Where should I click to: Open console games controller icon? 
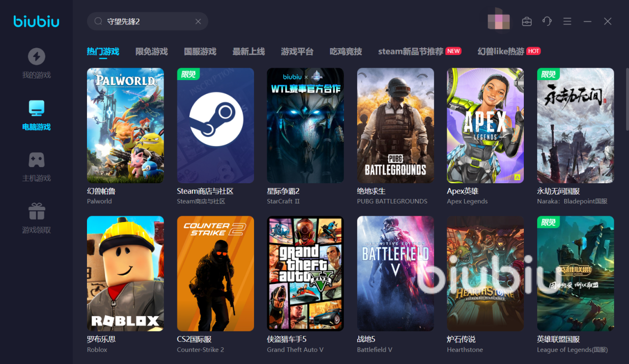click(x=36, y=160)
